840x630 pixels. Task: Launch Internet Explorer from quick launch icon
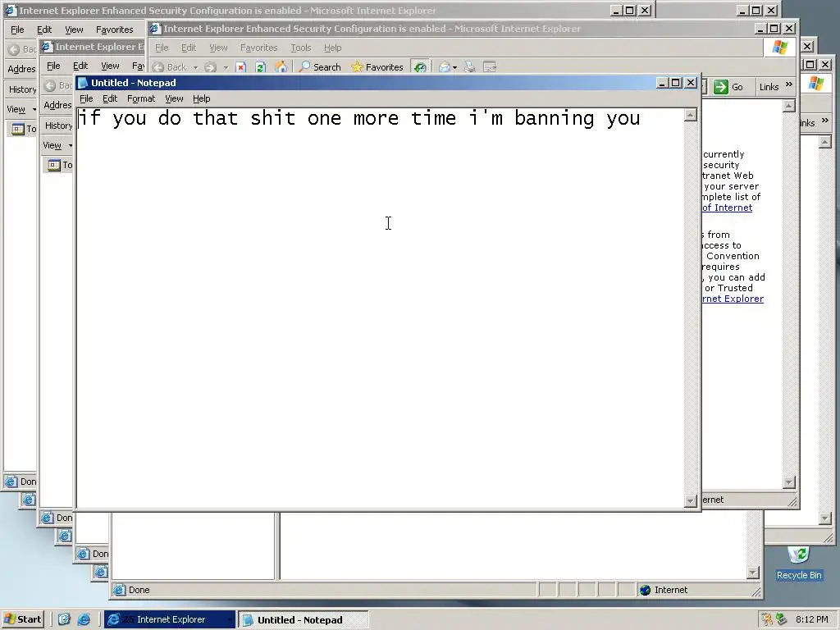(x=84, y=619)
